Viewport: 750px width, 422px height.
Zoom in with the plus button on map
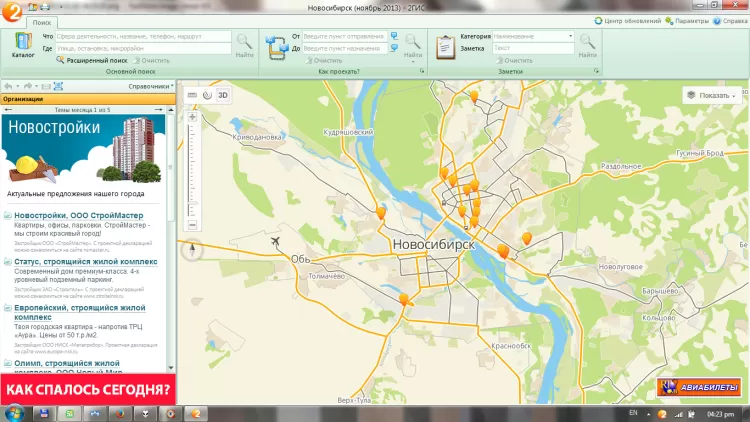coord(192,117)
